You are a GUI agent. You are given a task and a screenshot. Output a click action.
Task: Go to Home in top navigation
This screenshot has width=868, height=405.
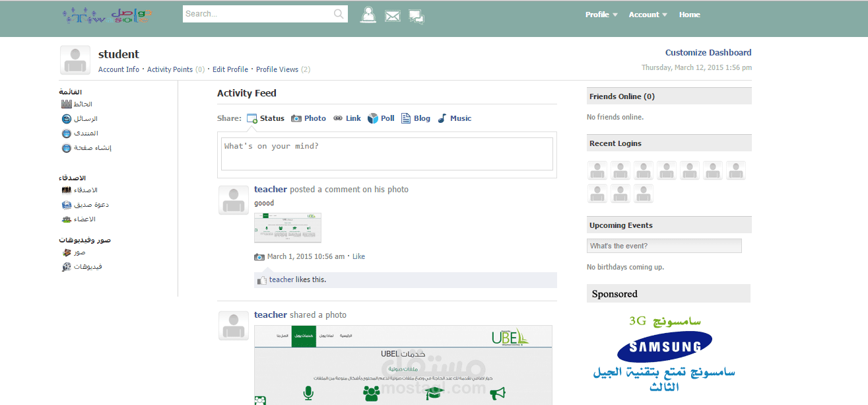[690, 15]
